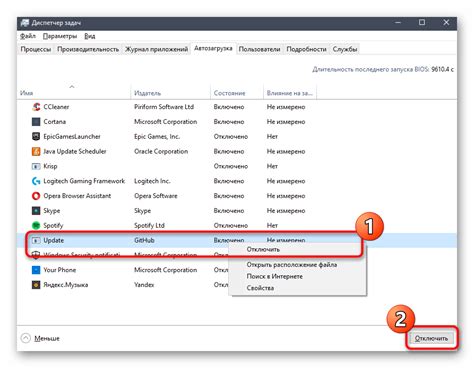This screenshot has height=368, width=474.
Task: Click the Task Manager title bar icon
Action: (24, 23)
